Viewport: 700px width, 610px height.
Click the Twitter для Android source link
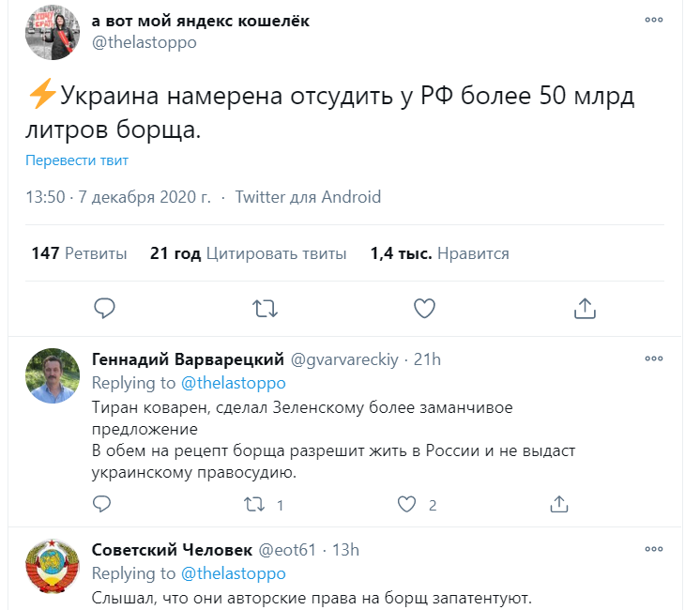point(308,197)
